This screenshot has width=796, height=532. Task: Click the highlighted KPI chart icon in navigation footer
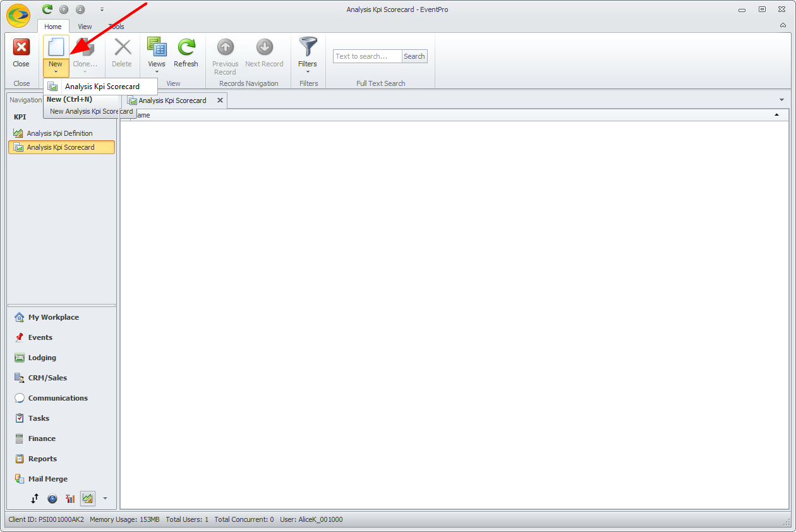[88, 499]
